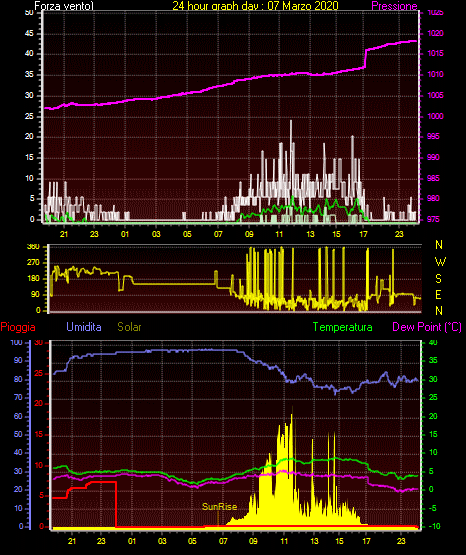Click the Temperatura legend label

[343, 327]
